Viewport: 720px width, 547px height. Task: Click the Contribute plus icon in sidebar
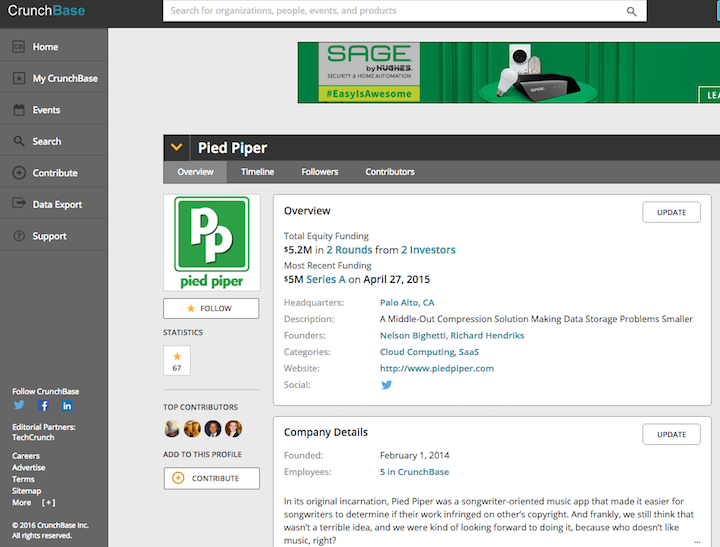19,173
